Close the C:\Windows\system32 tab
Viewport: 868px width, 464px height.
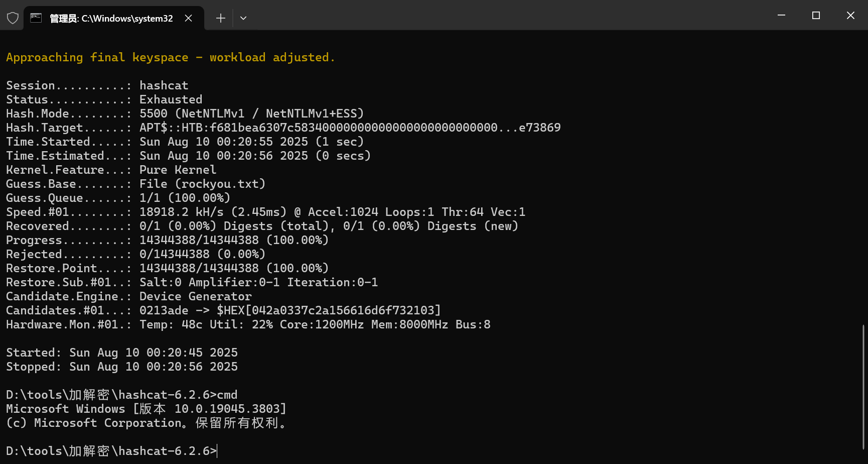coord(189,18)
